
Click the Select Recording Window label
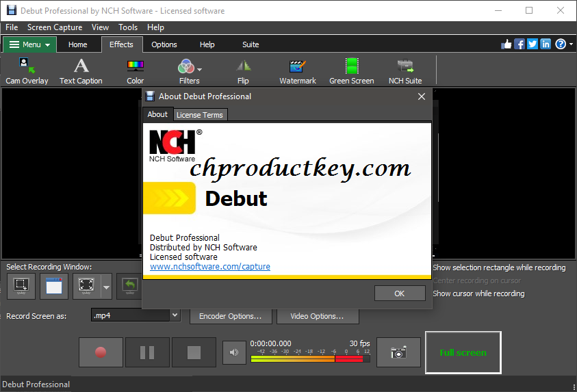[49, 267]
